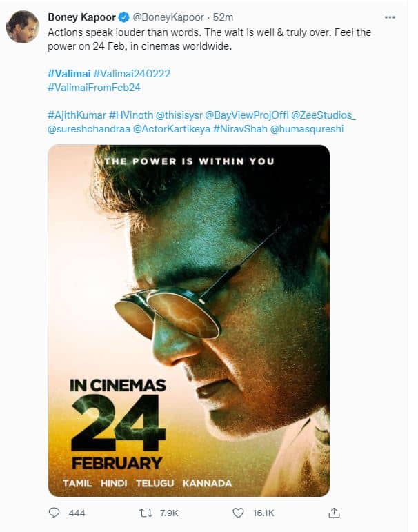Open Boney Kapoor's profile picture
The height and width of the screenshot is (532, 418).
click(x=23, y=26)
